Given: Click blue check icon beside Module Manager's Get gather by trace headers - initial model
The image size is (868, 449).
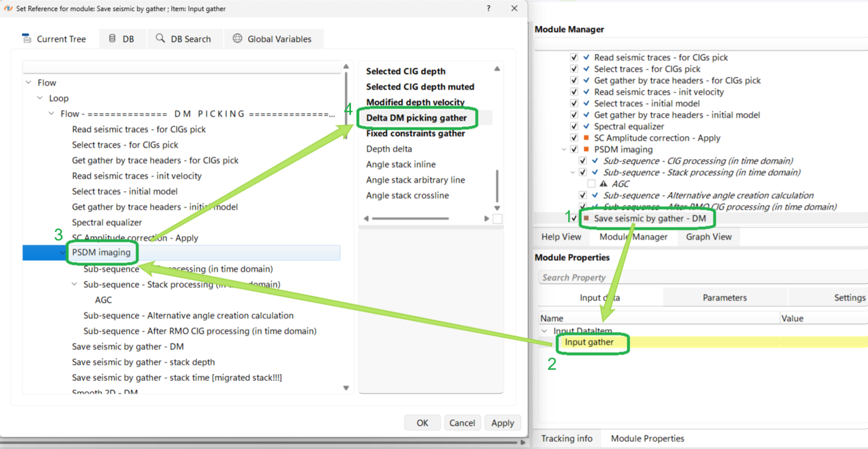Looking at the screenshot, I should pos(586,115).
